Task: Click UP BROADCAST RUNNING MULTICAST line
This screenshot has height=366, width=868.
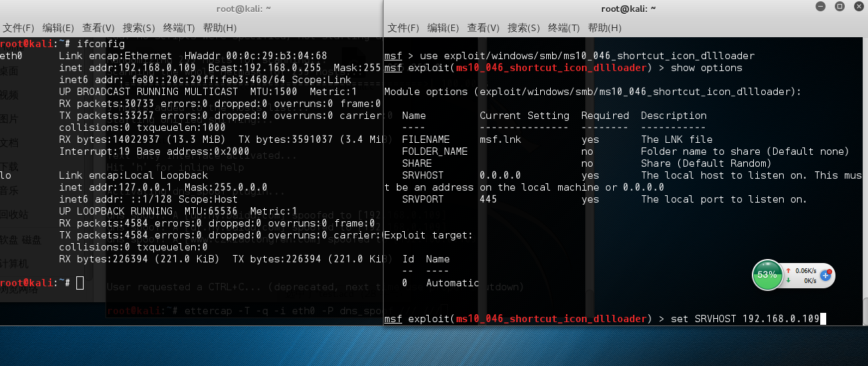Action: (x=208, y=92)
